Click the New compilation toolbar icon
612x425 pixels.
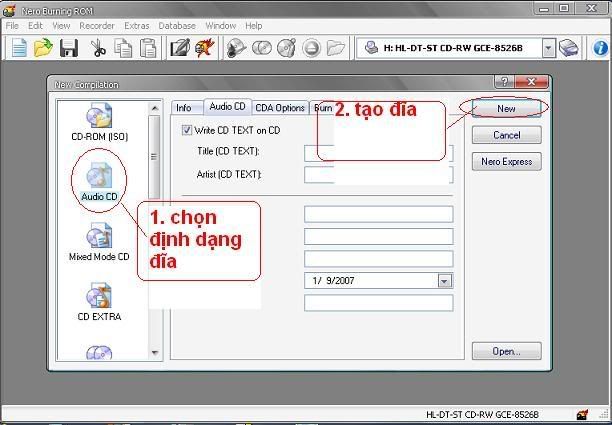[x=19, y=48]
